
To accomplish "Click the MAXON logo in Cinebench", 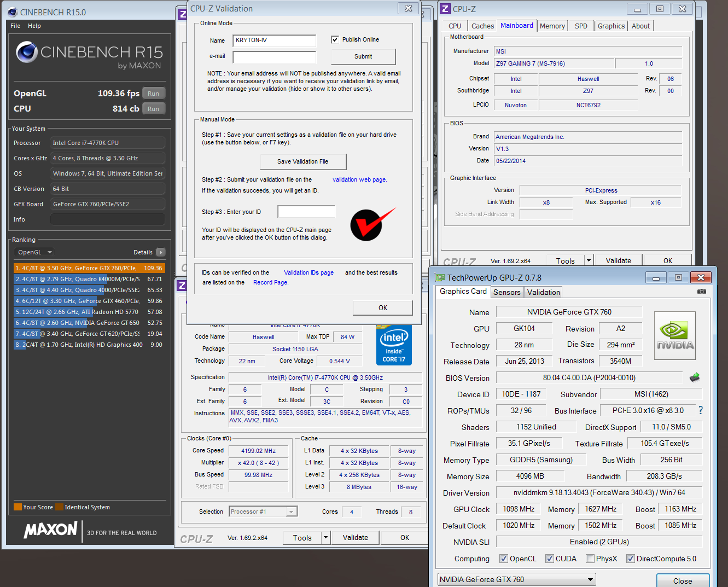I will click(x=50, y=530).
